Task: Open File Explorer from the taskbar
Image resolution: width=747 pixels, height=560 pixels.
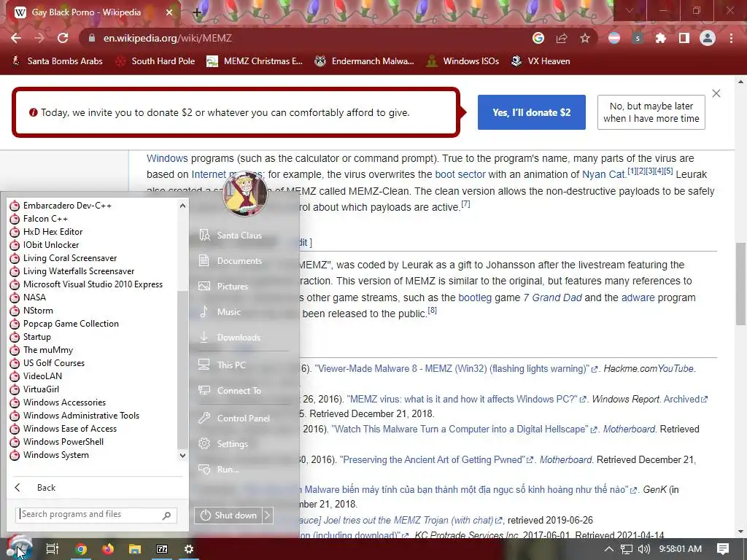Action: pos(135,549)
